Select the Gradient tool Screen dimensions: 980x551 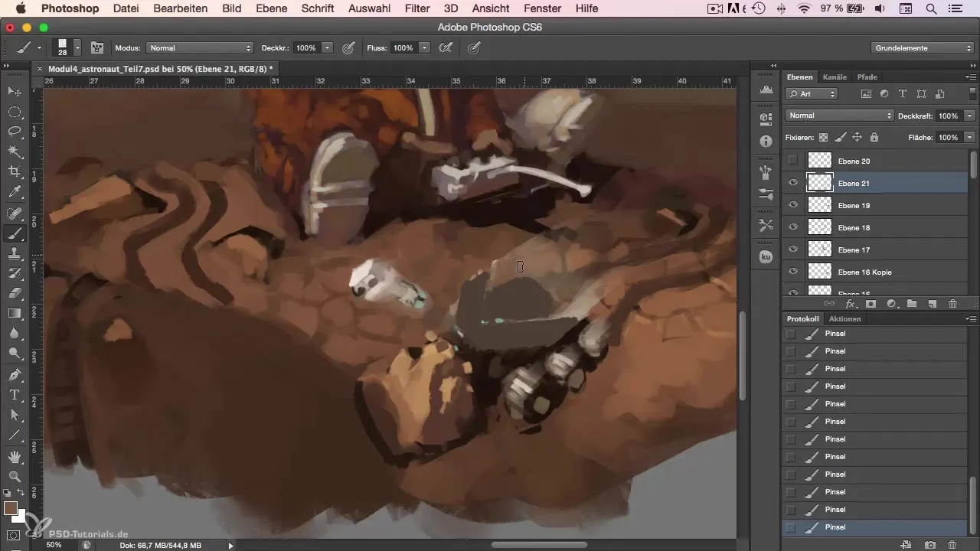coord(14,313)
